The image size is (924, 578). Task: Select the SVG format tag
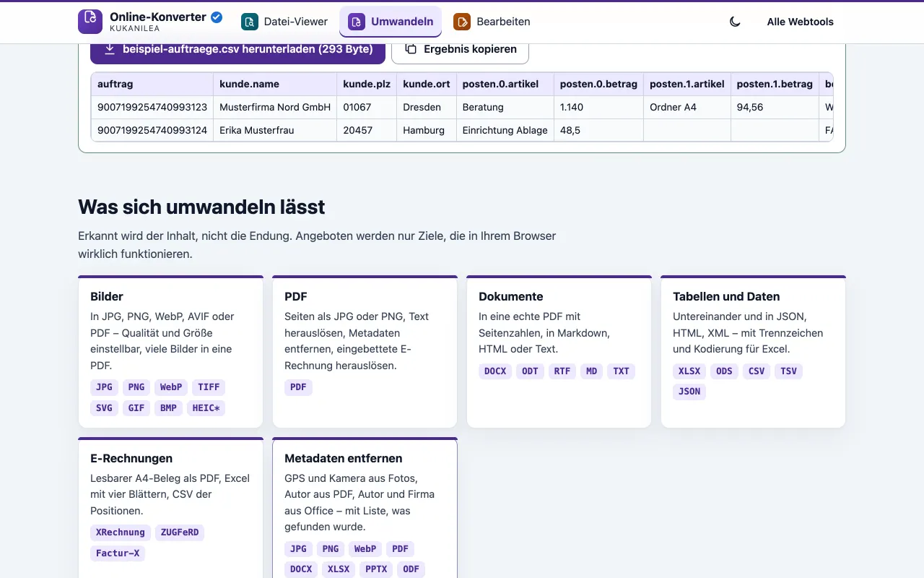[x=104, y=408]
